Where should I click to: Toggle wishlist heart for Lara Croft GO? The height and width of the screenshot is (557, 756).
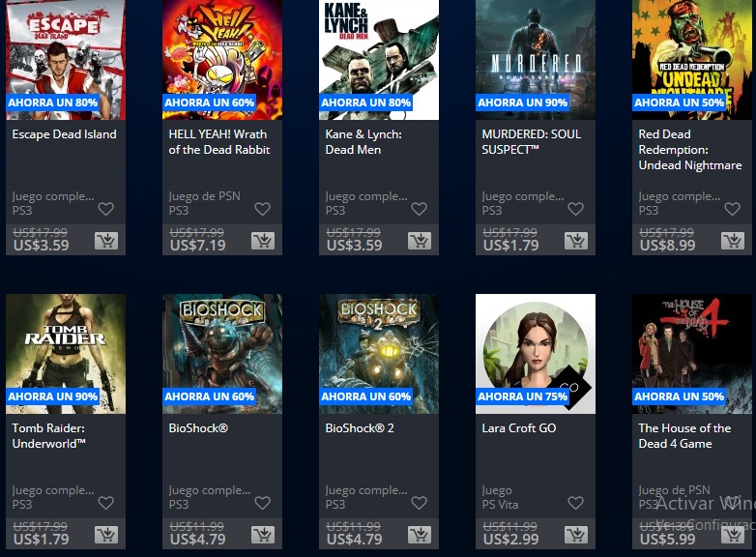click(x=575, y=503)
